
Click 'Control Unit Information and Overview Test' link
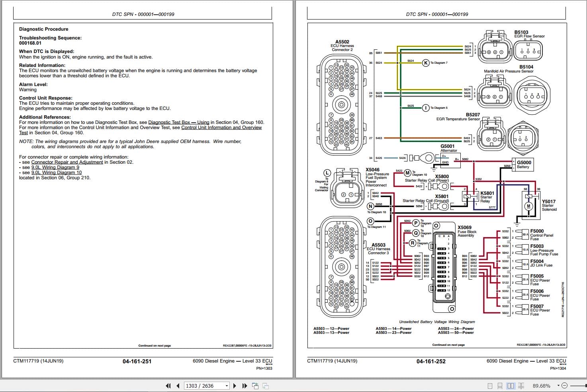tap(221, 127)
